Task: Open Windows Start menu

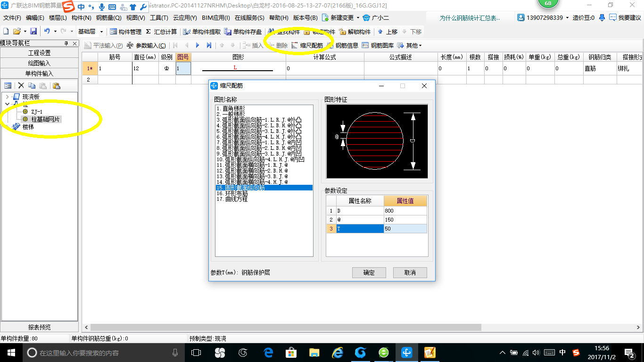Action: 11,353
